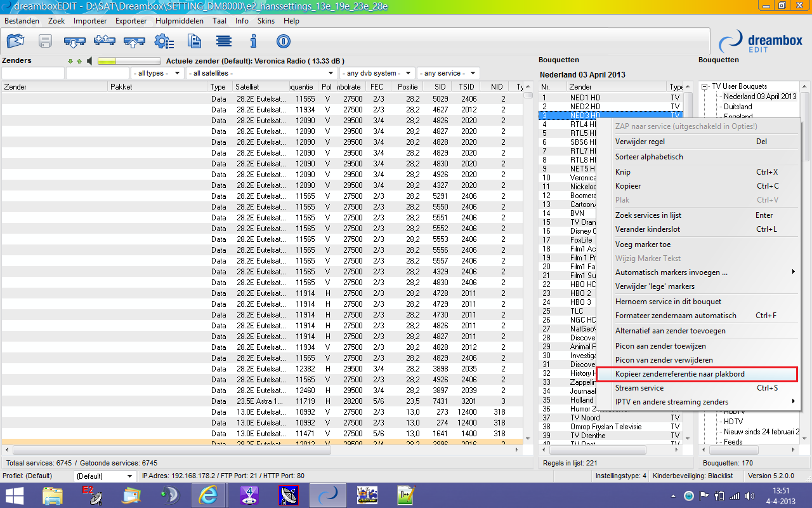This screenshot has height=508, width=812.
Task: Open the Skins menu
Action: point(266,21)
